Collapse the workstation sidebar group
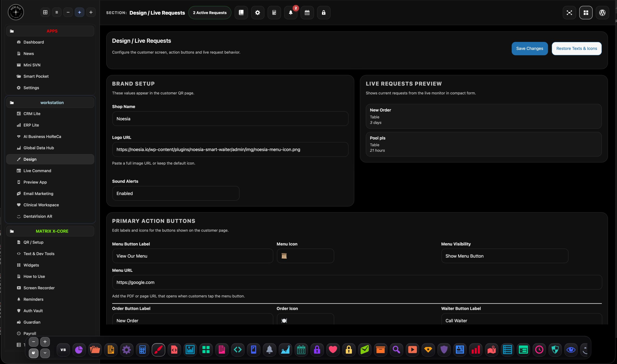The width and height of the screenshot is (617, 364). click(x=50, y=103)
